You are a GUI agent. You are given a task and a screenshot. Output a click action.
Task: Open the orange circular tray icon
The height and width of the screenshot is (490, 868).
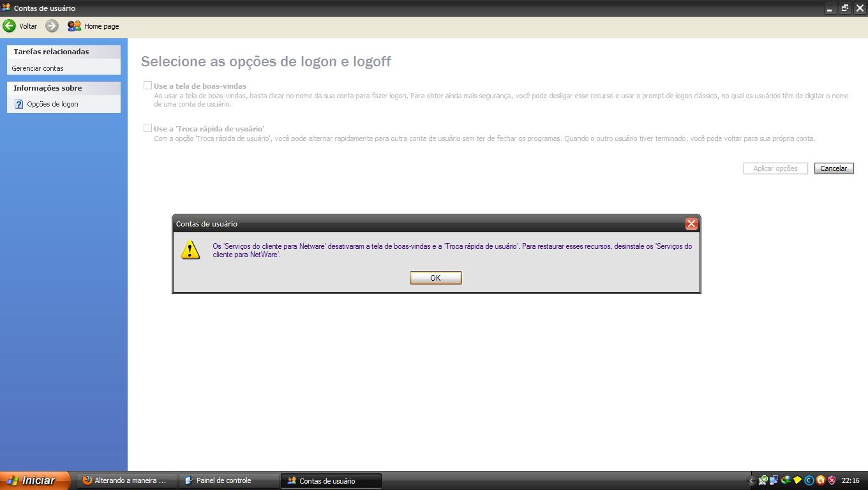[x=821, y=480]
